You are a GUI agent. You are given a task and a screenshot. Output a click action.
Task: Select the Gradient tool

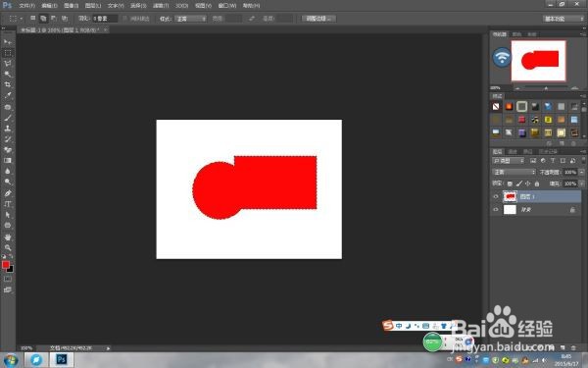pyautogui.click(x=8, y=160)
